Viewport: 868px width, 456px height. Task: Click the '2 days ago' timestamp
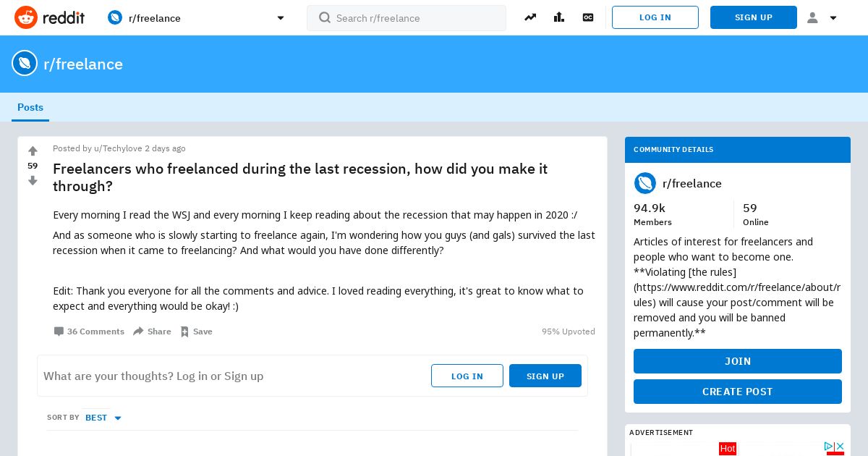pos(165,148)
